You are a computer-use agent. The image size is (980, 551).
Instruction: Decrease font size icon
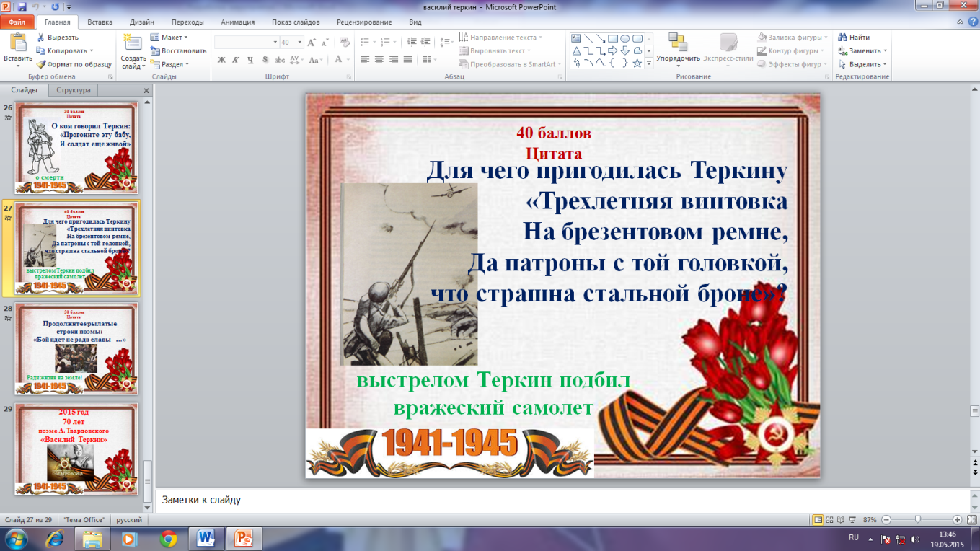tap(326, 42)
